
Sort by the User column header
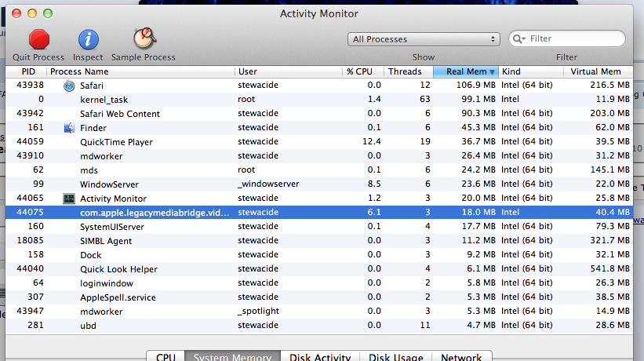289,72
